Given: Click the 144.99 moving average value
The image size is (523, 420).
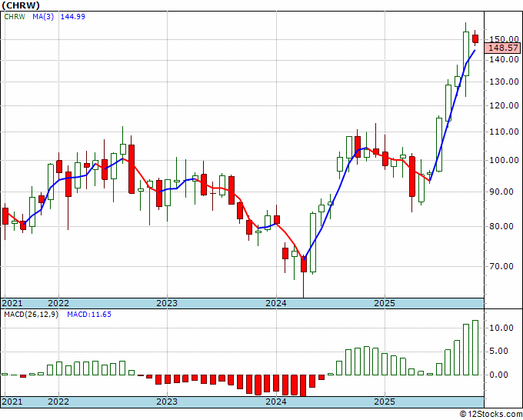Looking at the screenshot, I should click(x=73, y=17).
